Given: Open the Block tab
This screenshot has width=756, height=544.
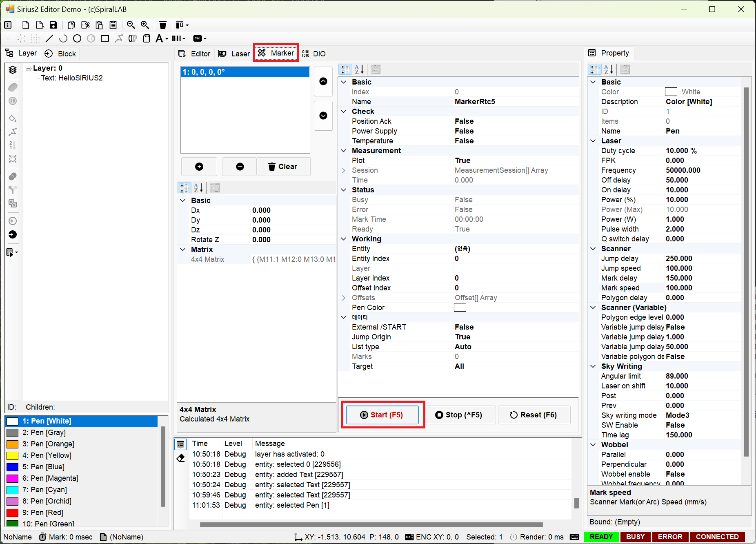Looking at the screenshot, I should pos(60,54).
